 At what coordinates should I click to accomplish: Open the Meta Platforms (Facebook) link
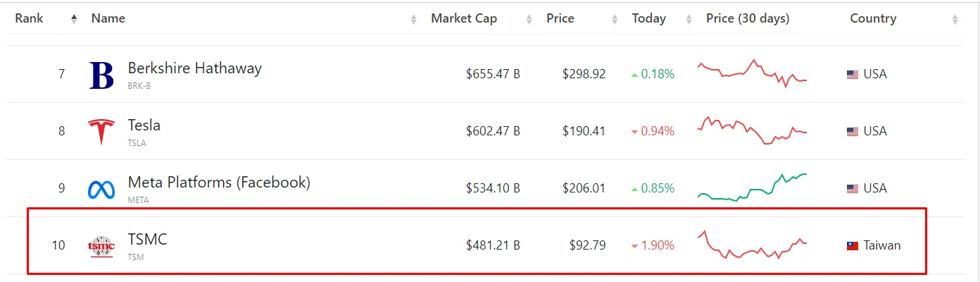[219, 183]
